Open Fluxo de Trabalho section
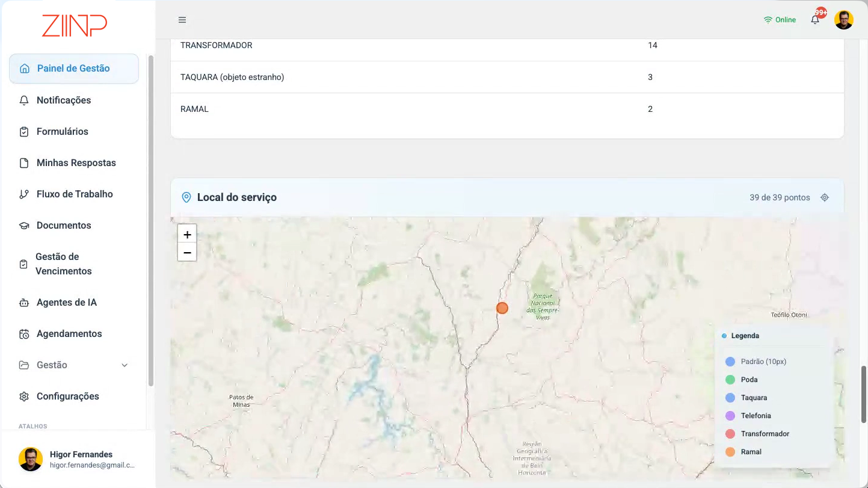The width and height of the screenshot is (868, 488). coord(74,194)
